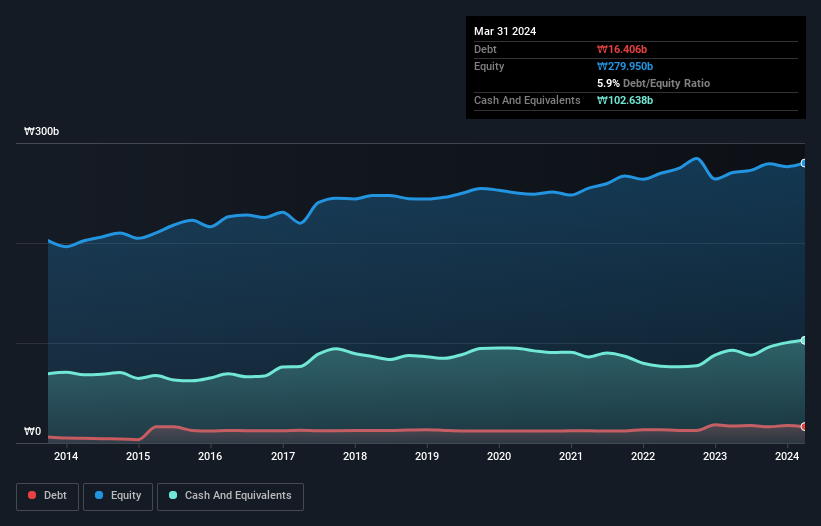
Task: Click the 2015 x-axis label
Action: (138, 456)
